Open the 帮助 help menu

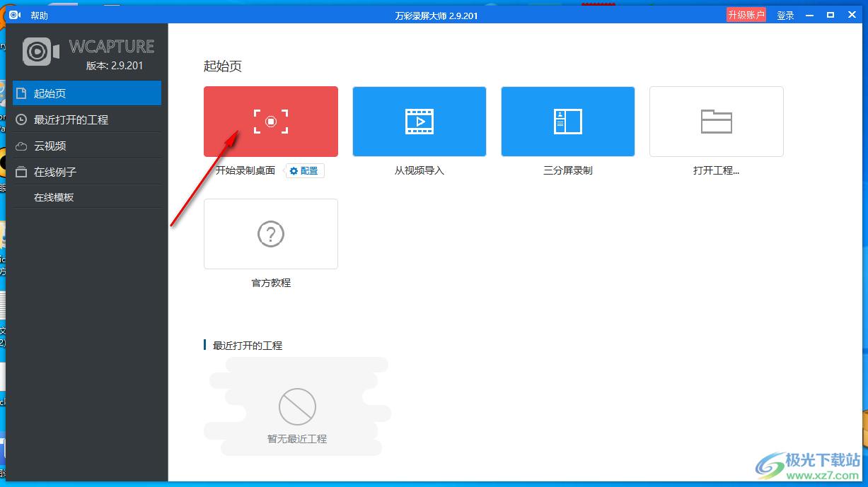[x=39, y=15]
